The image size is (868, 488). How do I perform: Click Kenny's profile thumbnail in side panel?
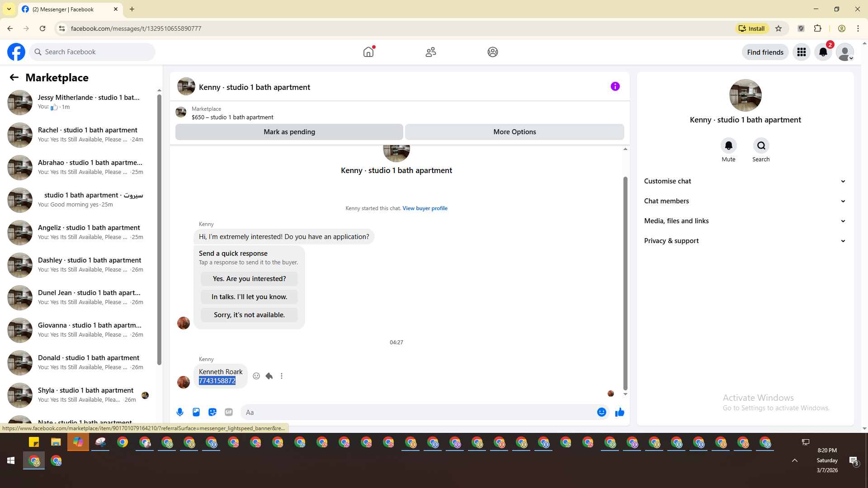[x=745, y=95]
